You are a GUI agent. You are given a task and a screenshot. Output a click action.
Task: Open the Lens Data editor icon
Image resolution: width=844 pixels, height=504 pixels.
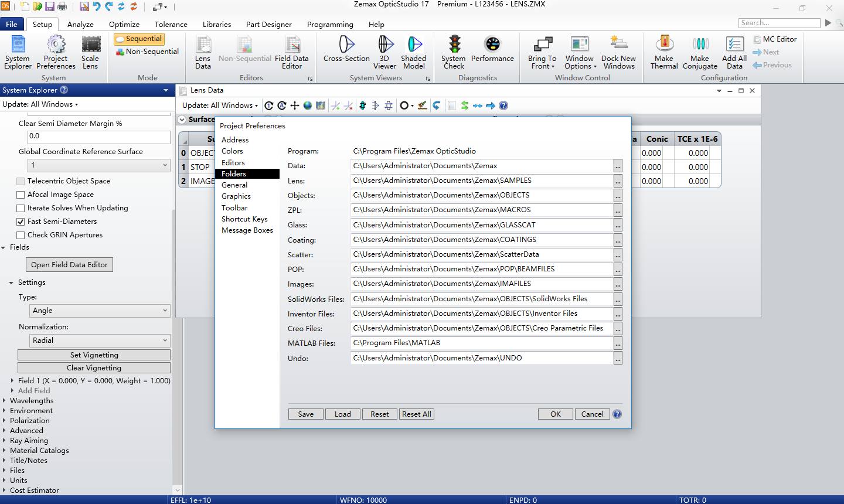point(203,52)
